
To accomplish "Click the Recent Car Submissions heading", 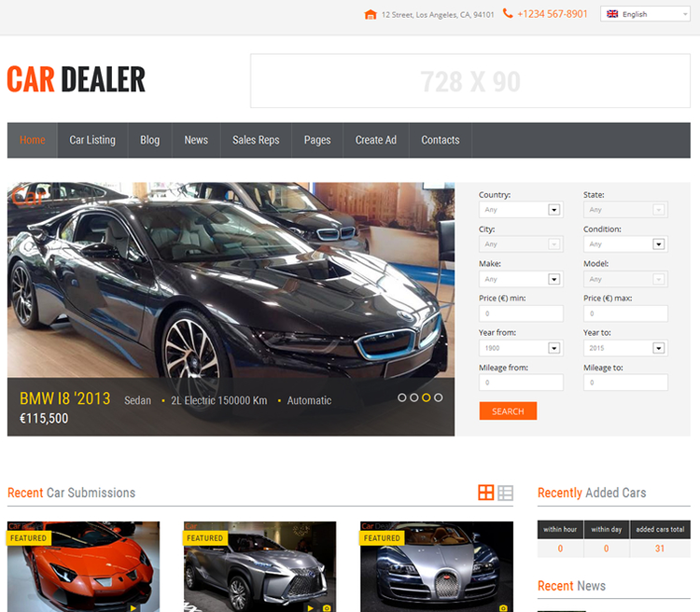I will tap(72, 493).
